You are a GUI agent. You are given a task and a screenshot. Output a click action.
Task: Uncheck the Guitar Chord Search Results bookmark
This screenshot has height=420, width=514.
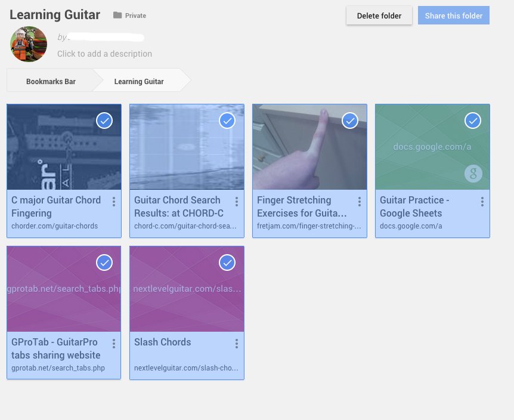(x=227, y=121)
